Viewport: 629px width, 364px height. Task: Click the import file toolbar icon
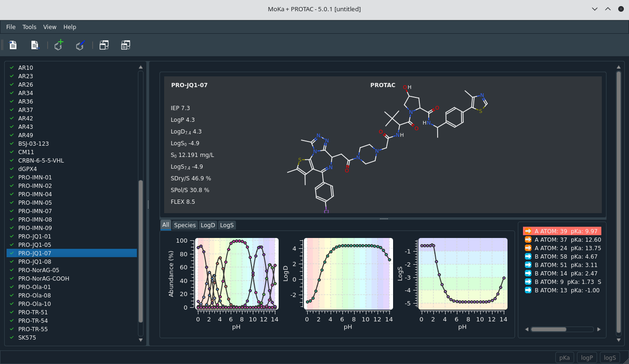tap(13, 45)
